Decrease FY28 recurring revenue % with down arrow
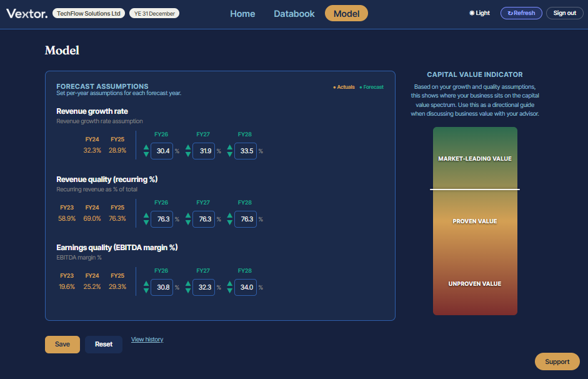588x379 pixels. point(230,223)
